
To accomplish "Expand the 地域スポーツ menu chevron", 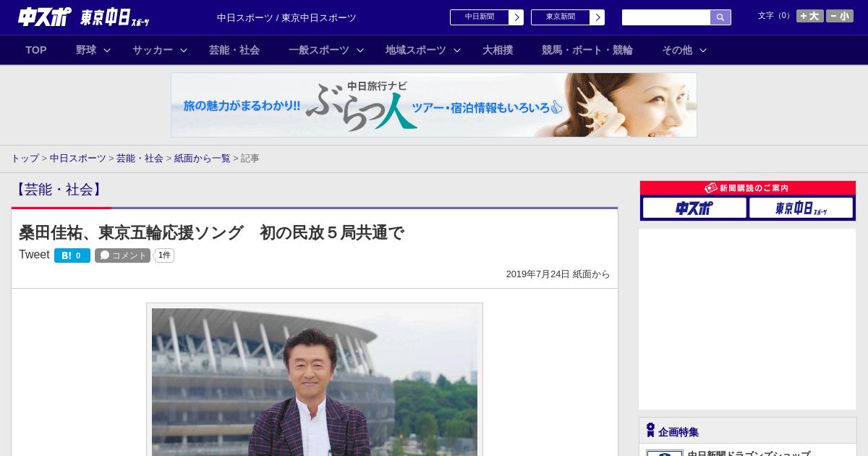I will point(457,51).
